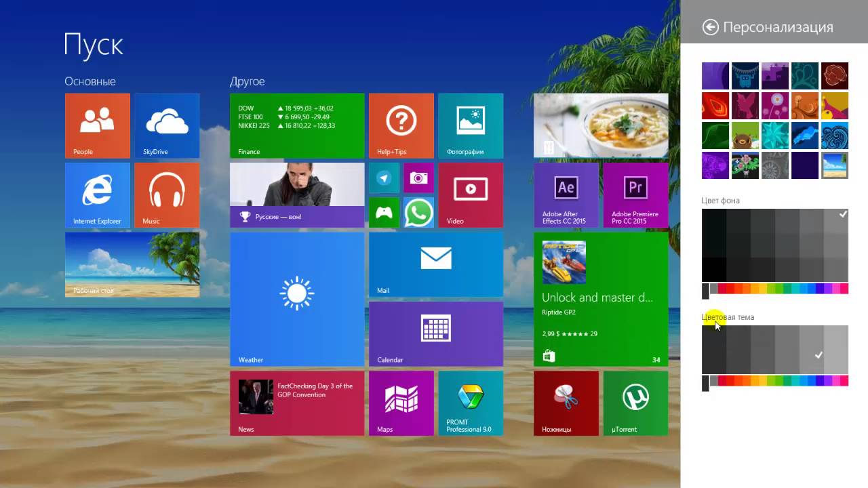Open the Mail tile
The image size is (868, 488).
tap(436, 264)
